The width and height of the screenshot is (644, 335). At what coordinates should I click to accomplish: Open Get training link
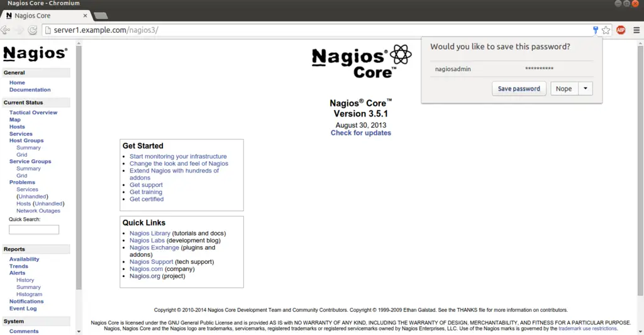pyautogui.click(x=146, y=192)
